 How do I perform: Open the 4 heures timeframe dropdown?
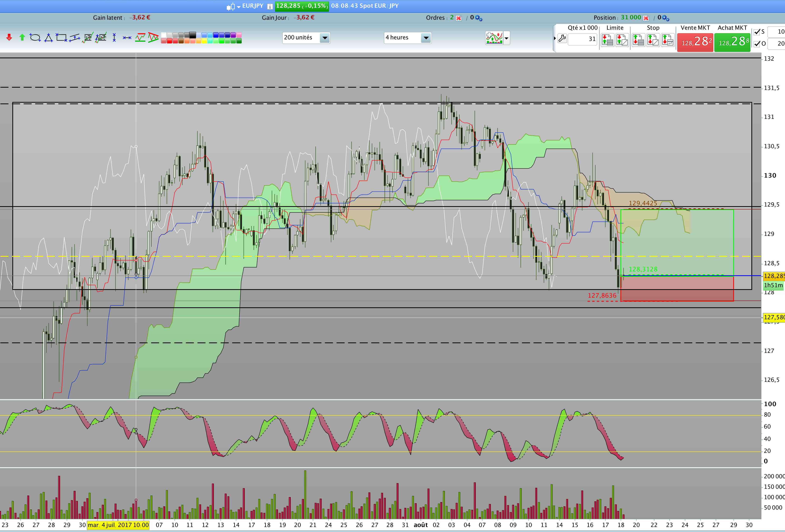tap(408, 38)
